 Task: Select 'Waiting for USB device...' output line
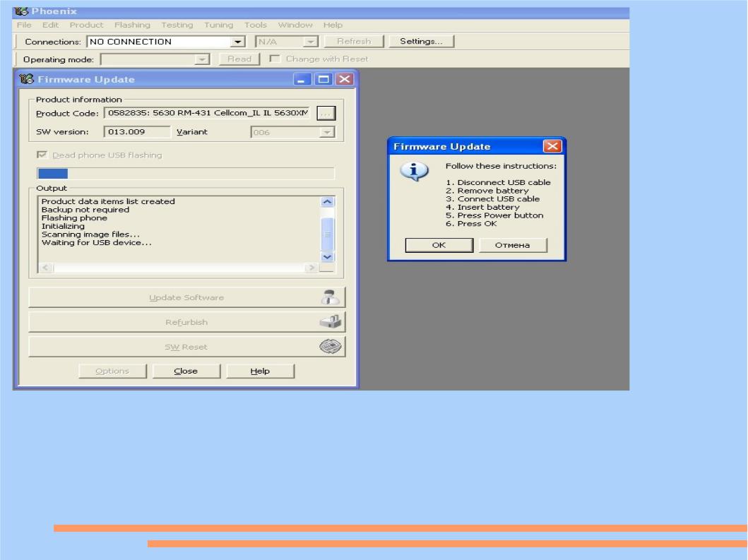(96, 243)
